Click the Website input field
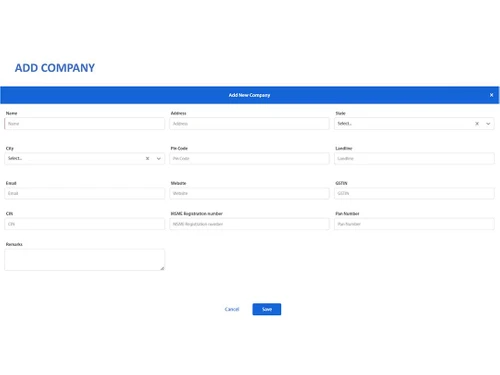 249,193
